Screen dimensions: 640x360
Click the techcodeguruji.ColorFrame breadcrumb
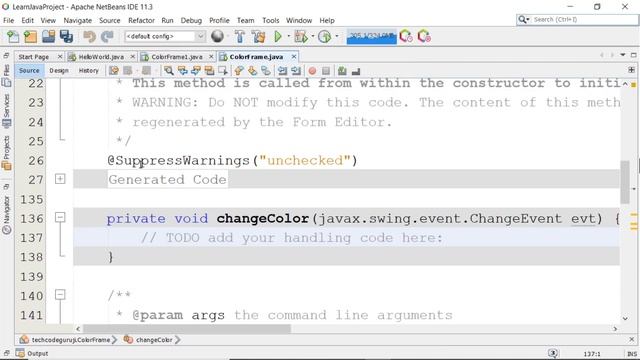pyautogui.click(x=69, y=340)
